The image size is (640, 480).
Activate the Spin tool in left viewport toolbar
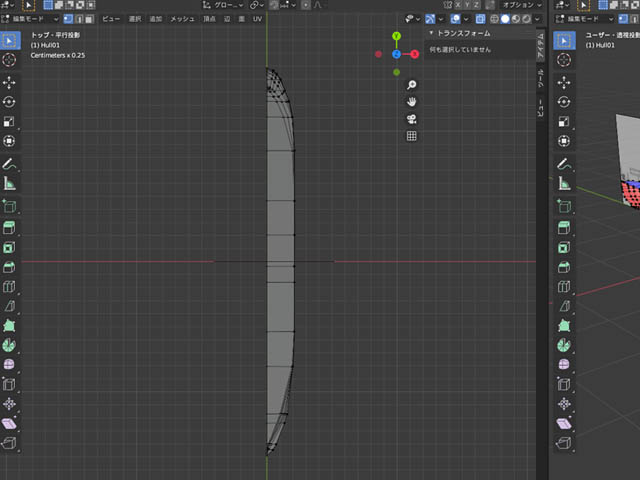(x=9, y=345)
